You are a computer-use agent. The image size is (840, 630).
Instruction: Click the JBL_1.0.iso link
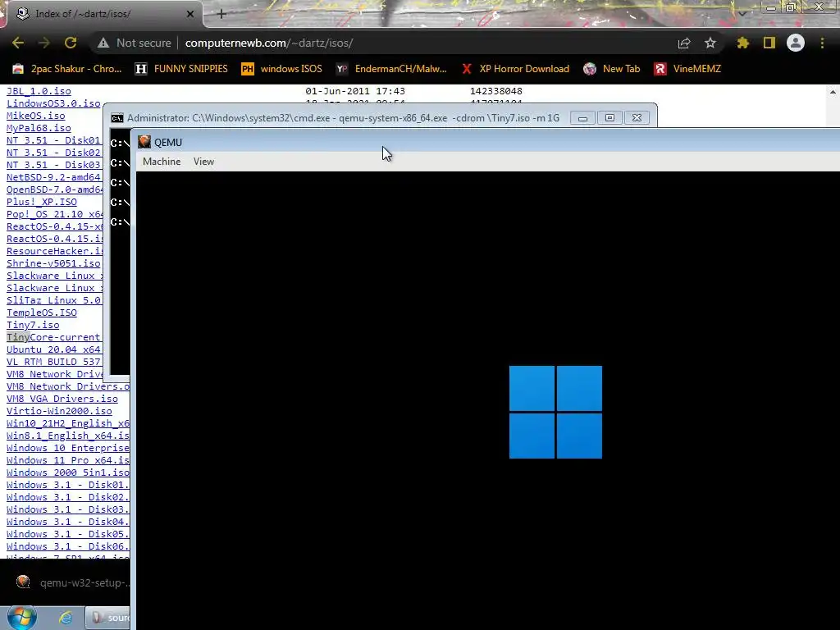(39, 91)
